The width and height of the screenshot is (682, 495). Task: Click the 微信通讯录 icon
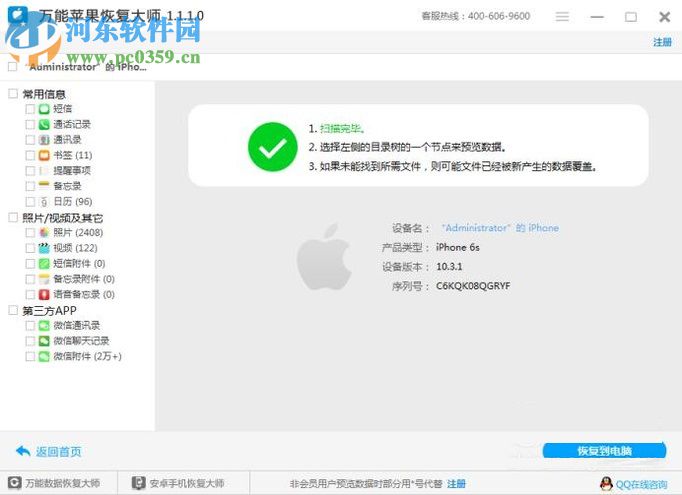pos(44,325)
